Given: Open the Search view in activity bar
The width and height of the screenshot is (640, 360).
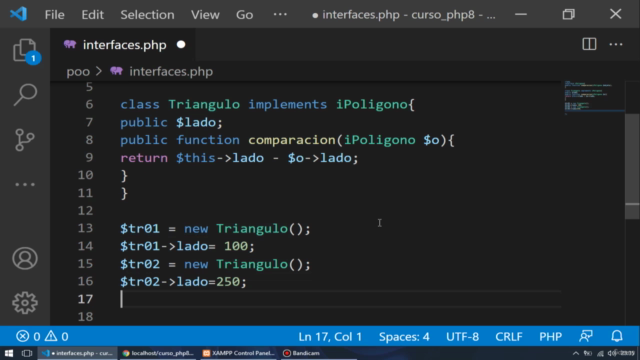Looking at the screenshot, I should [x=25, y=95].
